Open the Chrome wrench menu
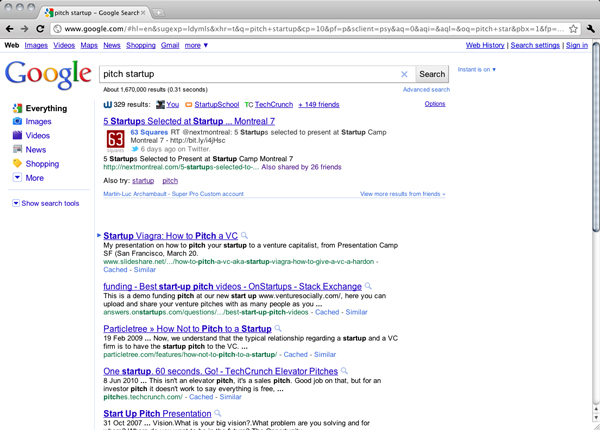 click(x=590, y=29)
